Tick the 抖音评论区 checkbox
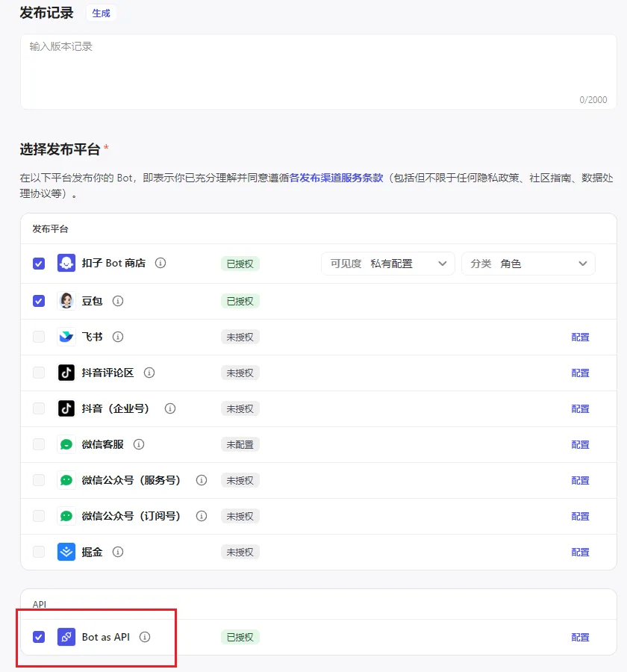The height and width of the screenshot is (672, 627). pos(39,373)
